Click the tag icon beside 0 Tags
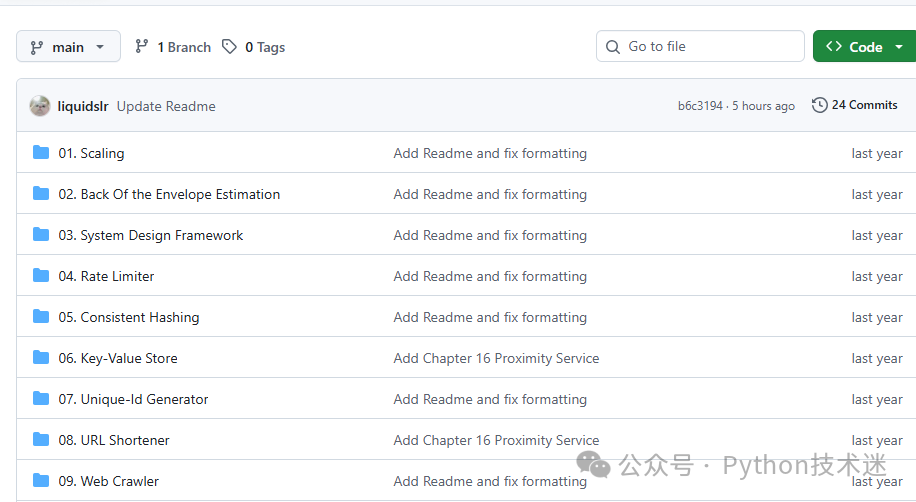Image resolution: width=916 pixels, height=502 pixels. pos(229,46)
